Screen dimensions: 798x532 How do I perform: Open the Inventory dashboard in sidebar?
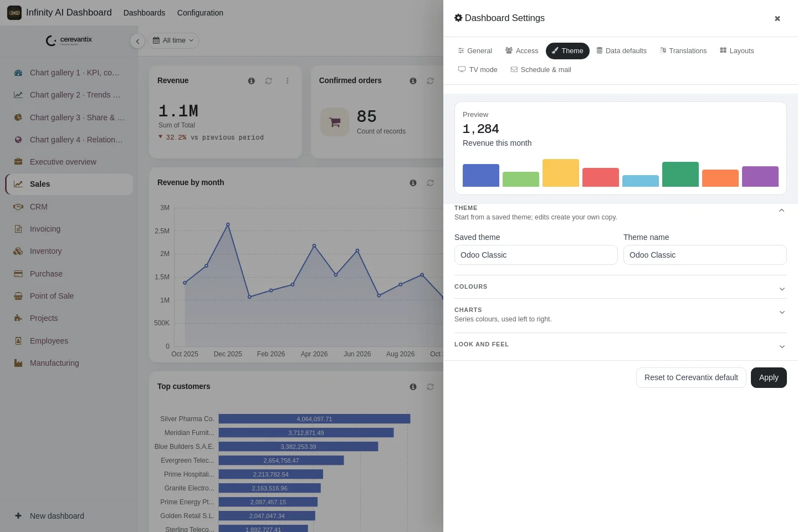tap(69, 251)
